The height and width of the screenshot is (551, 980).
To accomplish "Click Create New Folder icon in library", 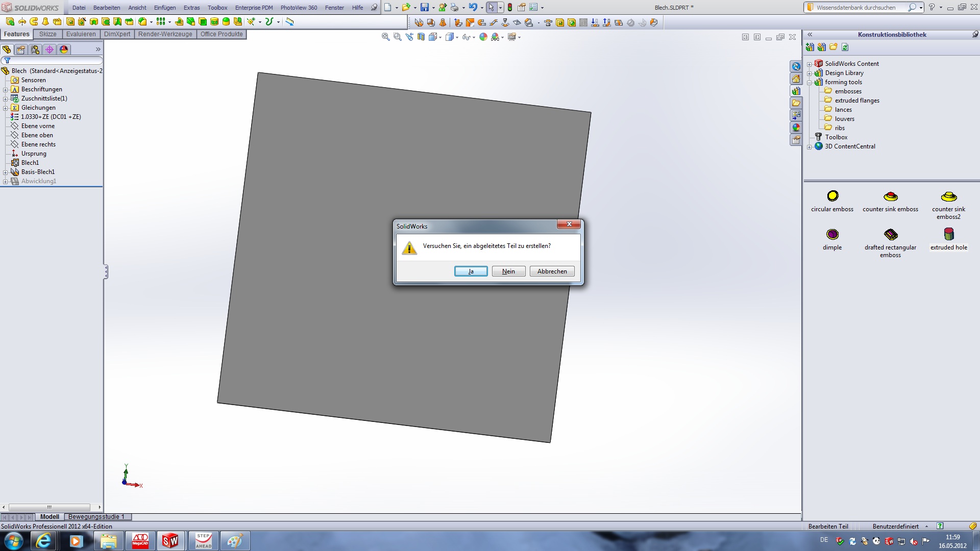I will 834,47.
